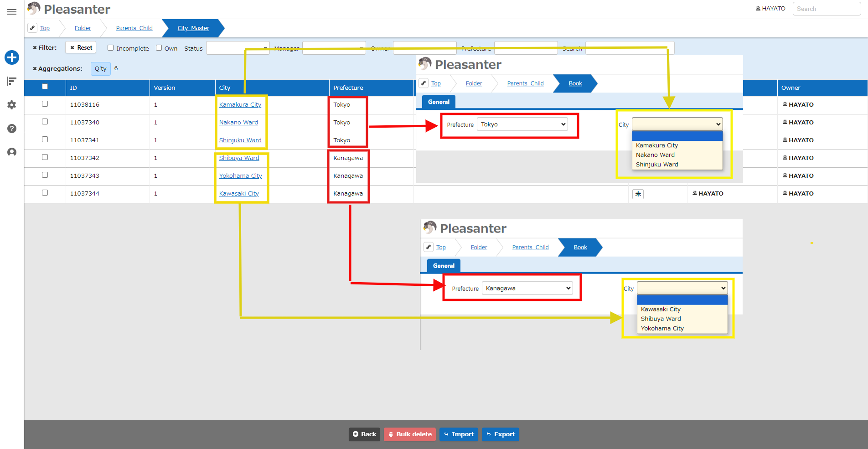Screen dimensions: 868x449
Task: Toggle the Incomplete filter checkbox
Action: click(x=110, y=48)
